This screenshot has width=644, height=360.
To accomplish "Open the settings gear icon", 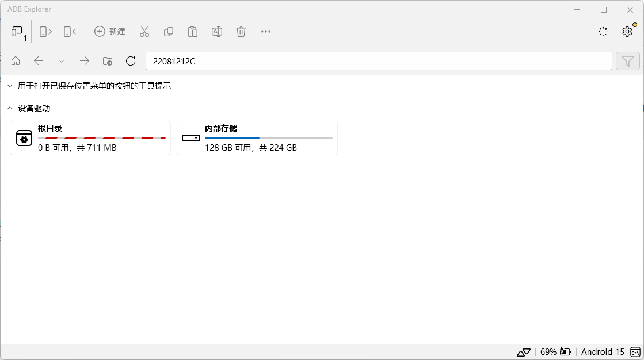I will [627, 32].
